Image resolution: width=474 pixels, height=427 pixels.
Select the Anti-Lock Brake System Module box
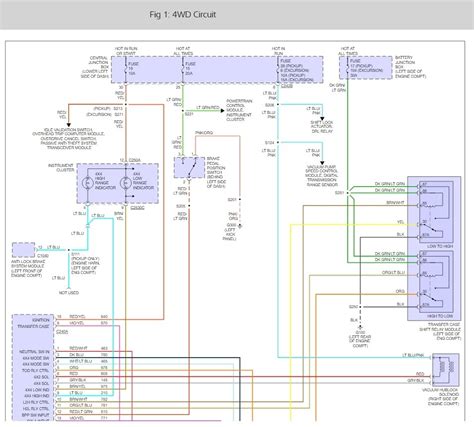pos(23,250)
